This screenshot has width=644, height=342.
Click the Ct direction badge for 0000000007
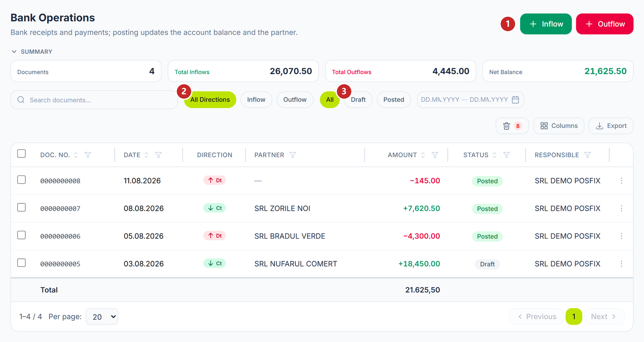[215, 208]
